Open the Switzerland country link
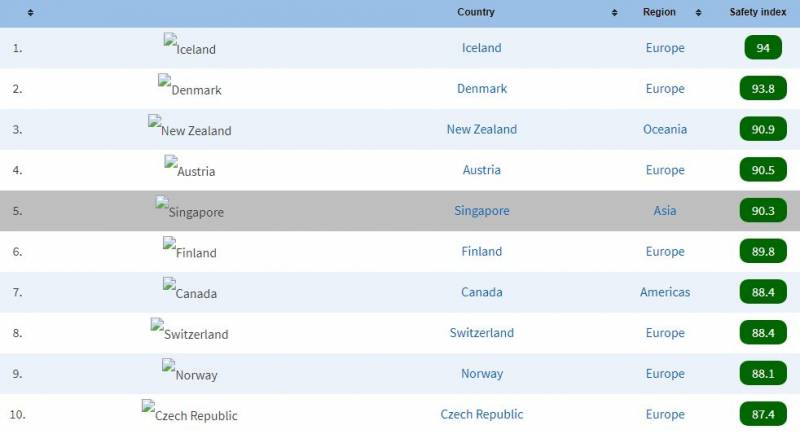Viewport: 800px width, 434px height. (x=482, y=333)
